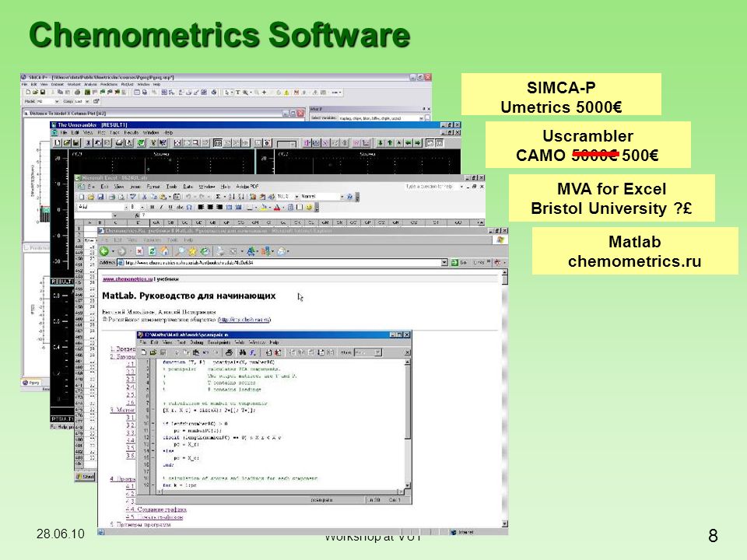Screen dimensions: 747x560
Task: Click Matlab chemometrics.ru yellow box
Action: [635, 251]
